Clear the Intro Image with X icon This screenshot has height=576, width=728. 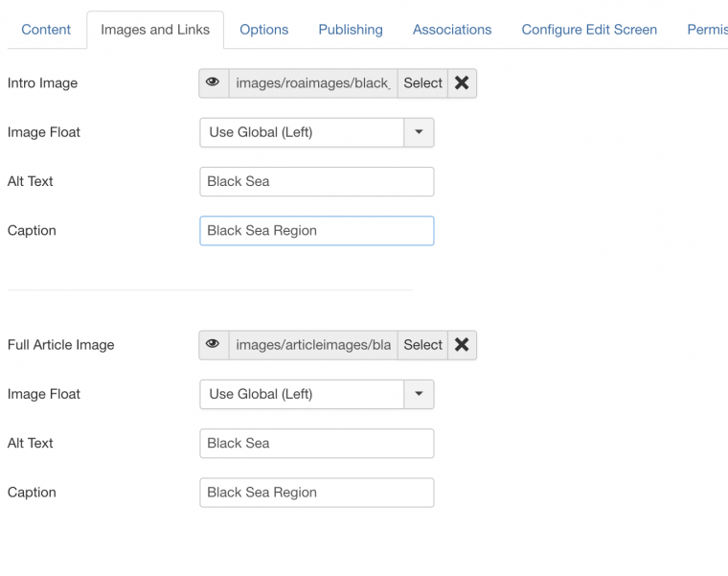[x=462, y=83]
